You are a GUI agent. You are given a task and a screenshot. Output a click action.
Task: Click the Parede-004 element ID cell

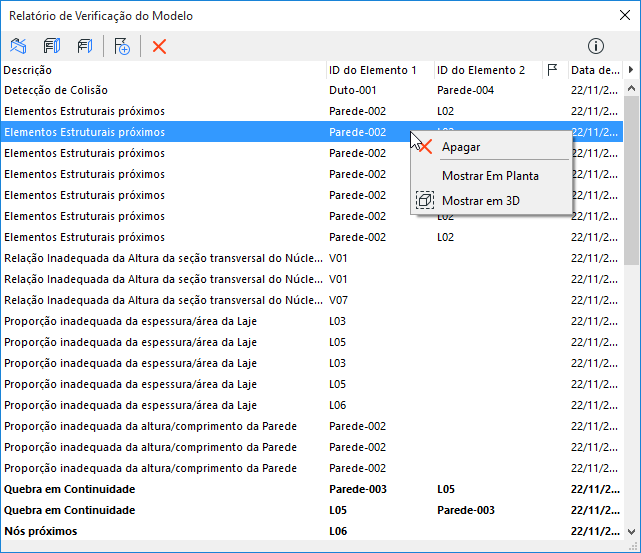point(465,90)
